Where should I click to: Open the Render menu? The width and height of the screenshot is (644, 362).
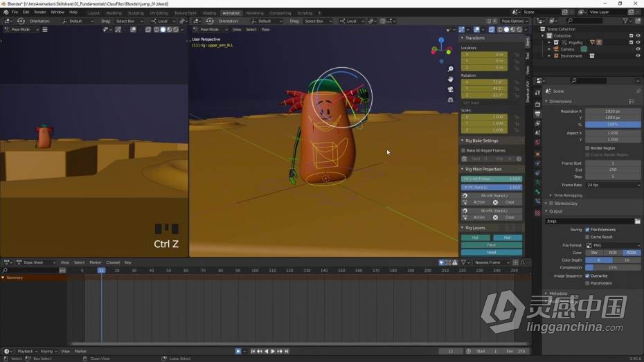[x=40, y=12]
